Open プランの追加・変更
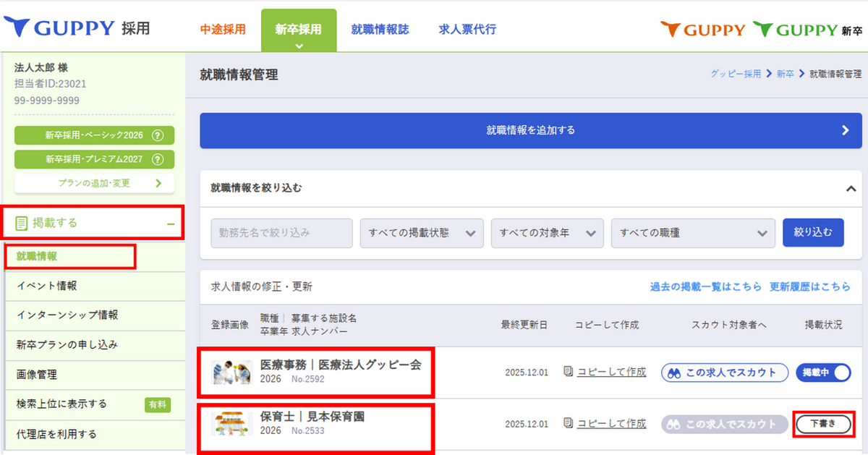868x455 pixels. click(94, 183)
